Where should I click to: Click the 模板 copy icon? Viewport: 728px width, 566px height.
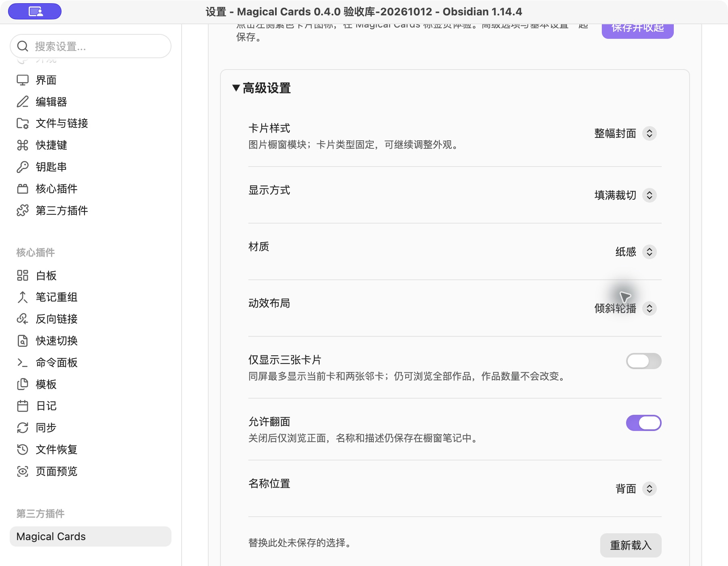pos(23,384)
